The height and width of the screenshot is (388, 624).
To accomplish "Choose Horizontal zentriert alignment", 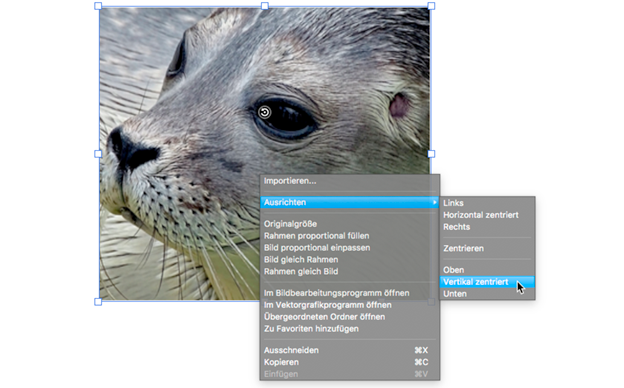I will tap(488, 215).
